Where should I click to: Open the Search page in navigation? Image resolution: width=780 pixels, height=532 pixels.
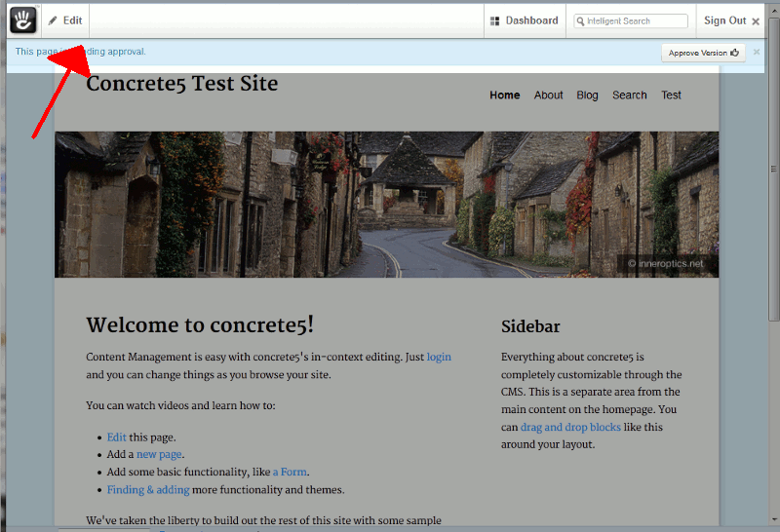point(630,95)
